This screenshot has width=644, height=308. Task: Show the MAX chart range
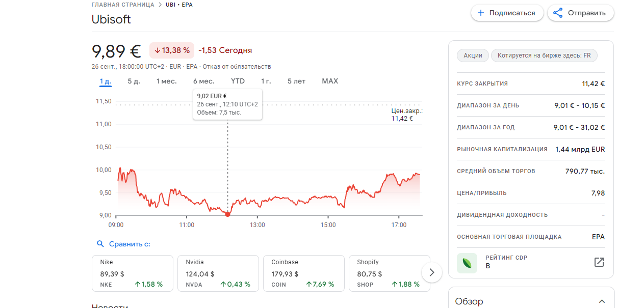tap(330, 81)
